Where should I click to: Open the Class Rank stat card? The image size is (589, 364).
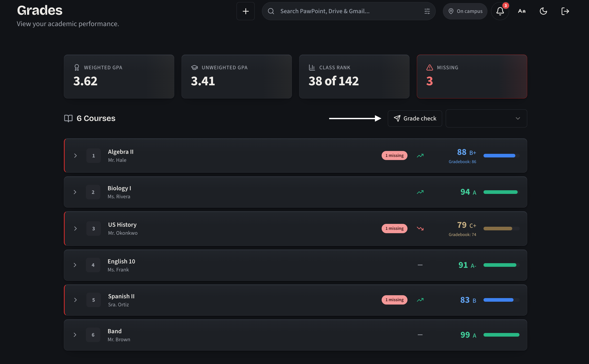354,77
